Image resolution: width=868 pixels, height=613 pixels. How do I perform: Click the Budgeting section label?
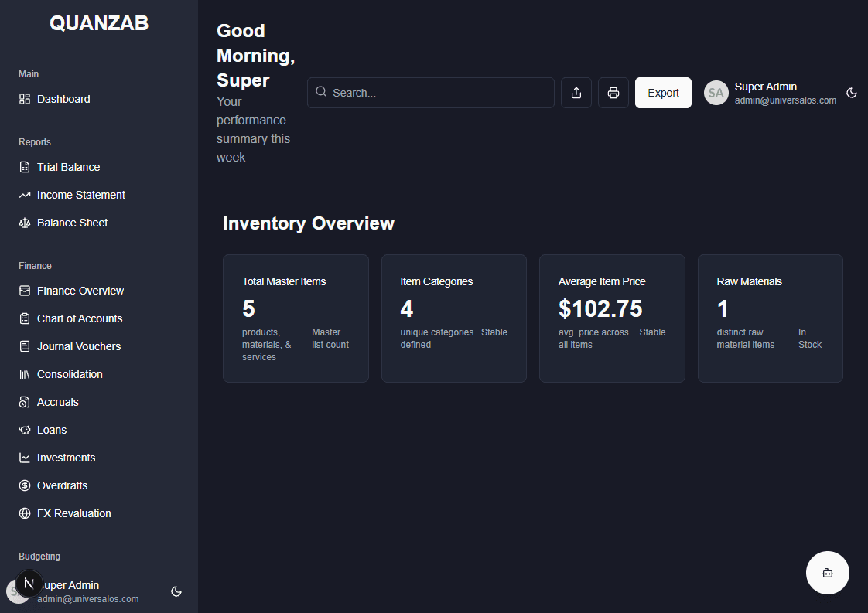pos(39,557)
